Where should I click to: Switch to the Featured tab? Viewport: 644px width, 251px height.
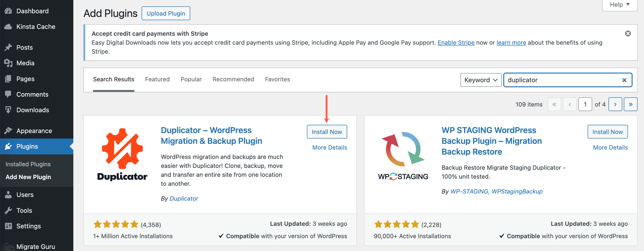tap(157, 79)
